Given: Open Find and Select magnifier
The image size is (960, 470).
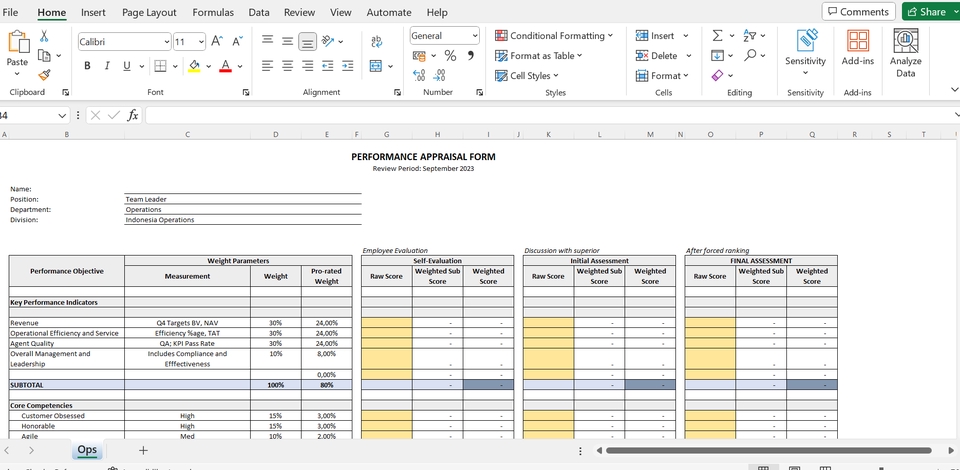Looking at the screenshot, I should tap(750, 56).
